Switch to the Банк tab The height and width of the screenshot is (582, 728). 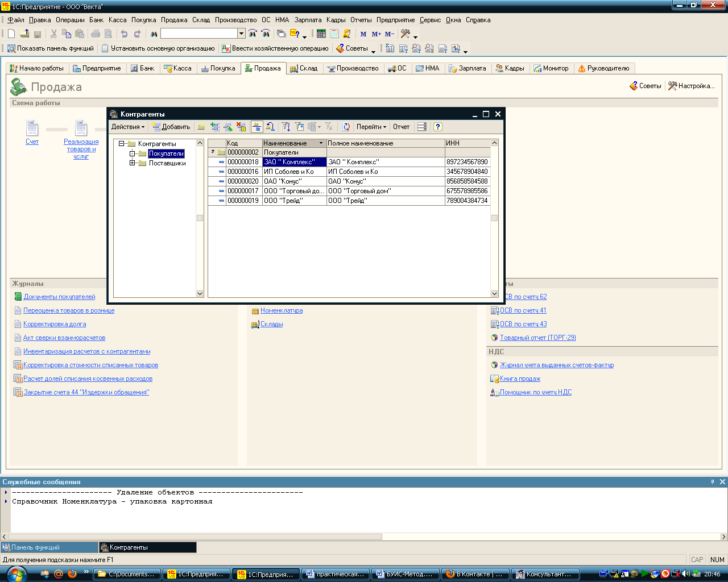142,68
